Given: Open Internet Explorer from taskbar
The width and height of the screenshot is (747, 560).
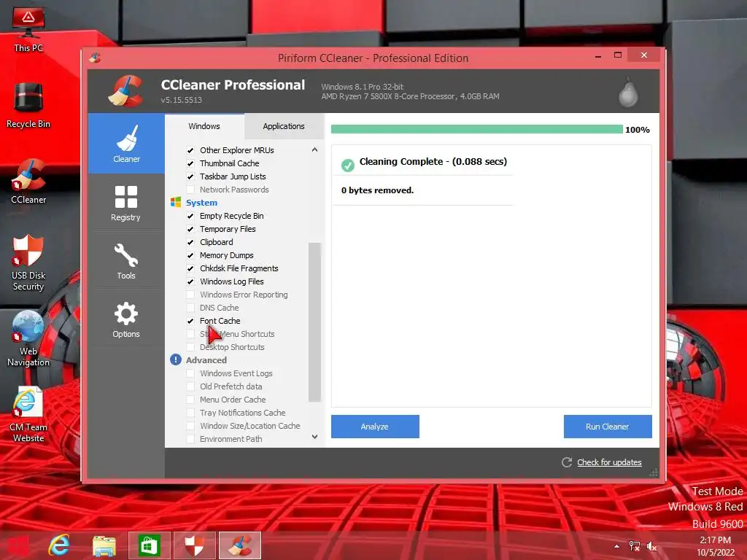Looking at the screenshot, I should (x=59, y=545).
